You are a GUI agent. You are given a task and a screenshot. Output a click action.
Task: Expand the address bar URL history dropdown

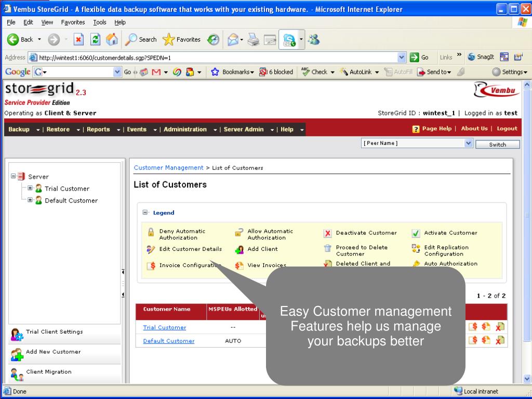(x=402, y=57)
